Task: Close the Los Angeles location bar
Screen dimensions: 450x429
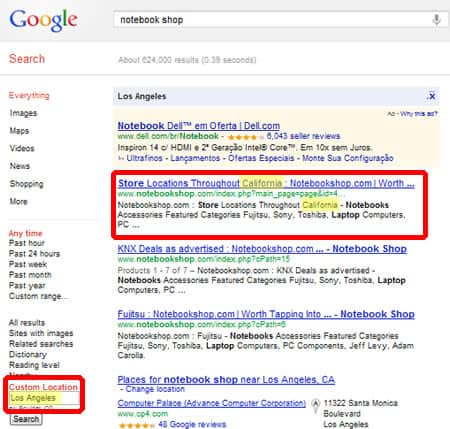Action: [432, 96]
